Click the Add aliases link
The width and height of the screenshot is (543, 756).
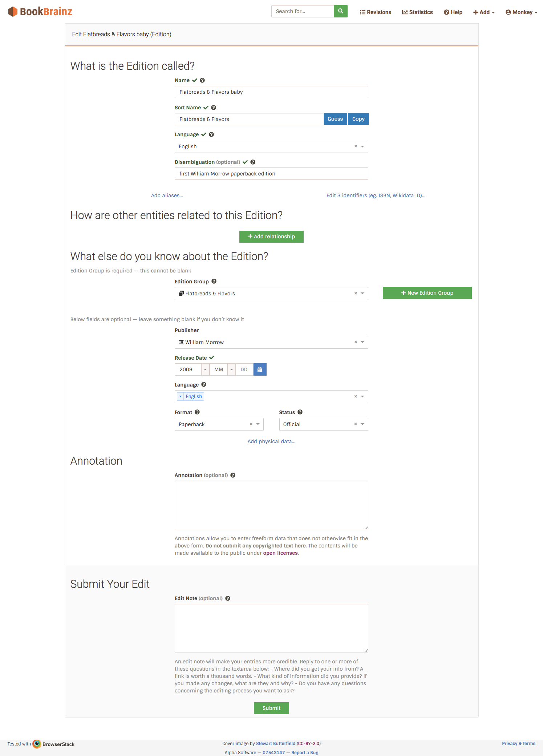pos(167,195)
